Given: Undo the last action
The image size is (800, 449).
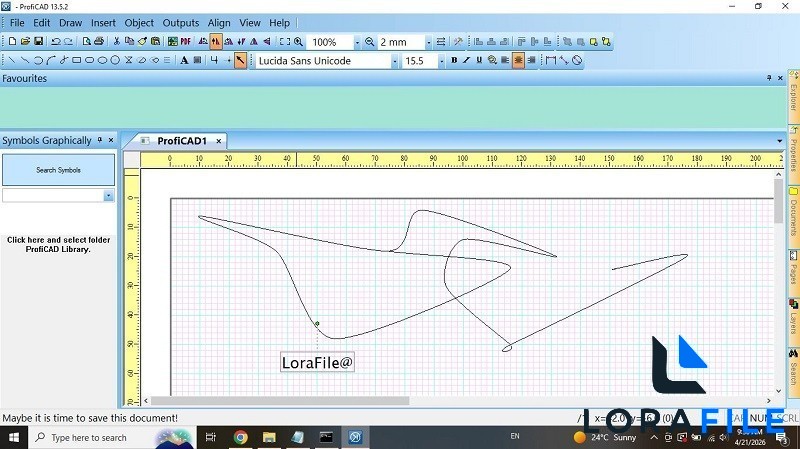Looking at the screenshot, I should click(56, 41).
